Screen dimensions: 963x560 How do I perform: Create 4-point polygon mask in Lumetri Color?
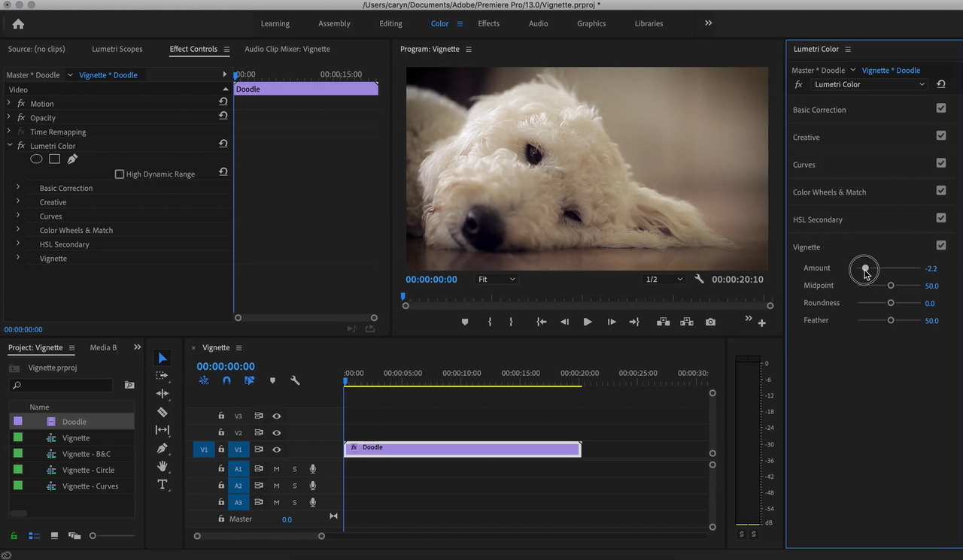54,159
